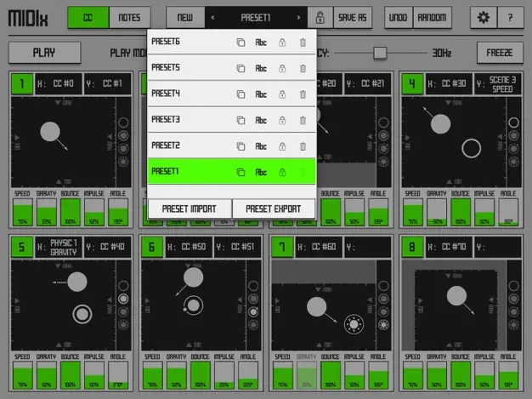This screenshot has width=532, height=399.
Task: Delete PRESET2 with the trash icon
Action: pyautogui.click(x=303, y=146)
